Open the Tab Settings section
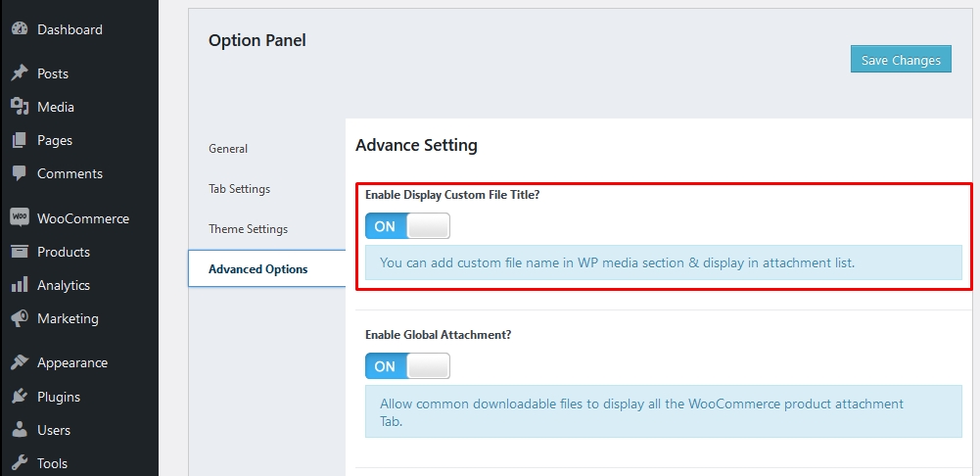Image resolution: width=980 pixels, height=476 pixels. 239,189
